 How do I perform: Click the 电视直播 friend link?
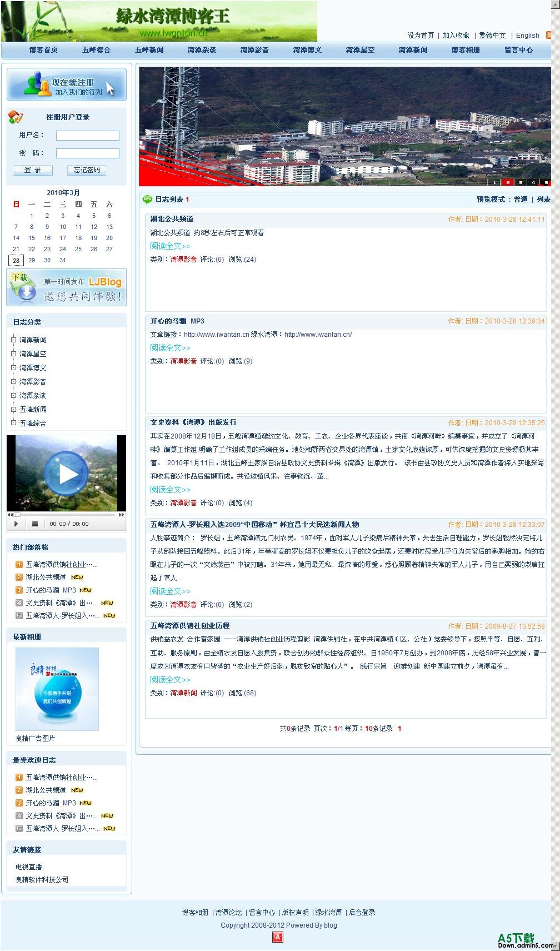coord(29,867)
